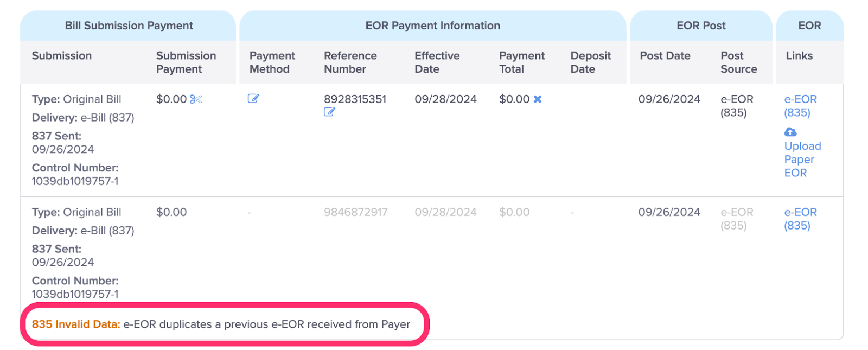Click the edit icon under Reference Number 8928315351
Image resolution: width=868 pixels, height=350 pixels.
pos(329,112)
